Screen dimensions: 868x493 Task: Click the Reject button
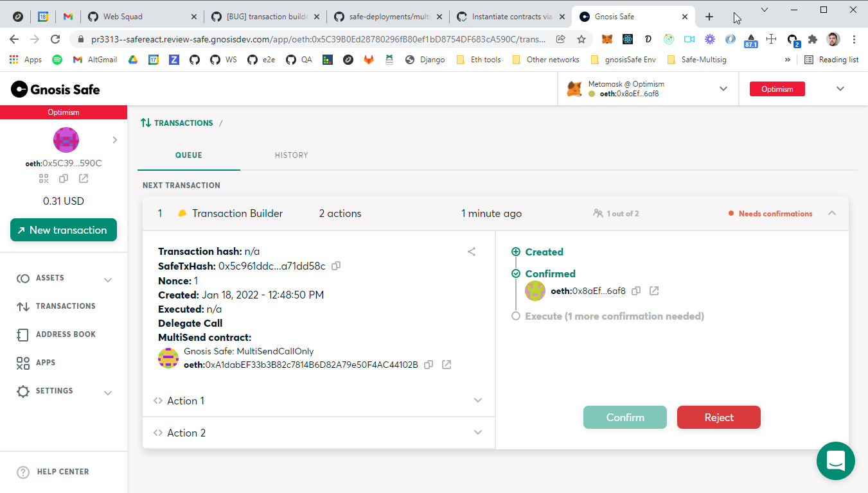(x=719, y=417)
